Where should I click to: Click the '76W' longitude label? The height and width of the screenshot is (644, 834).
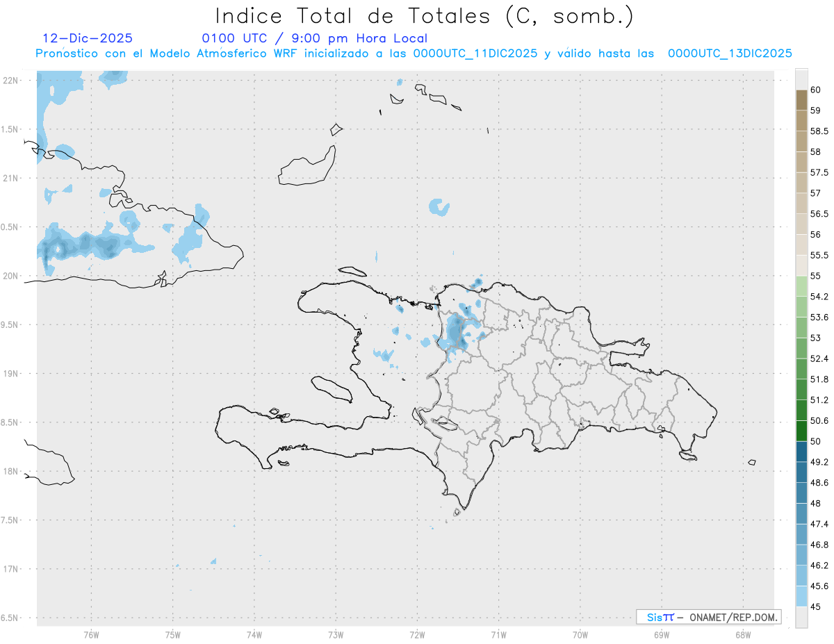tap(91, 635)
